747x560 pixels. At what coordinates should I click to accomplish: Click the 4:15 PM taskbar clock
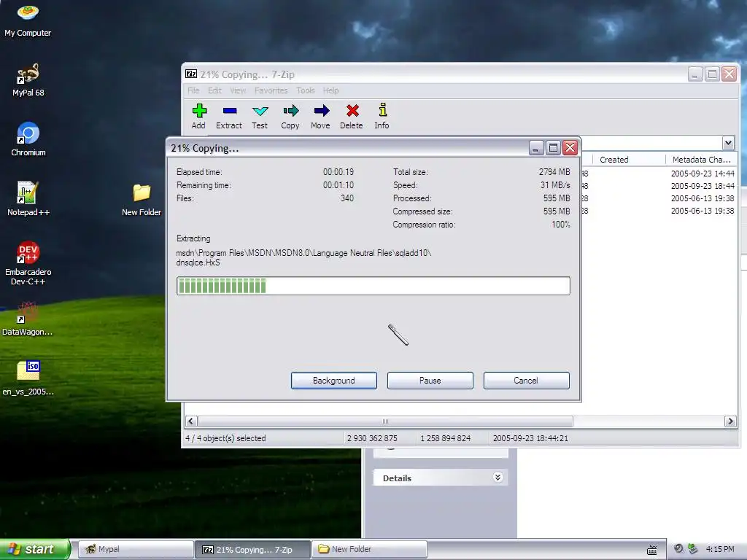pyautogui.click(x=720, y=549)
